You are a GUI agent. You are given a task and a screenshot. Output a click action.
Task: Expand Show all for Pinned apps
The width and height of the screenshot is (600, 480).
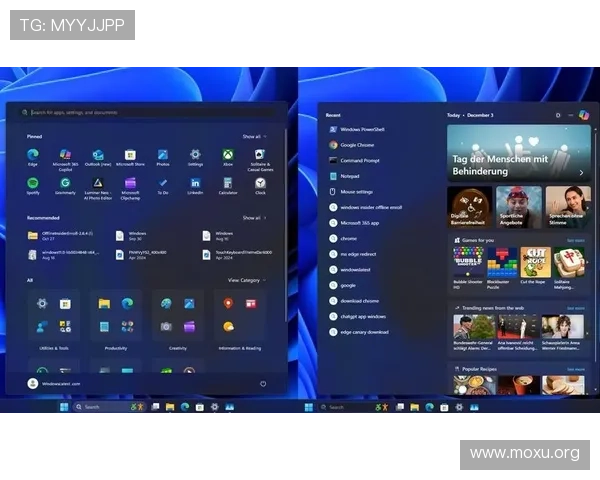click(254, 136)
